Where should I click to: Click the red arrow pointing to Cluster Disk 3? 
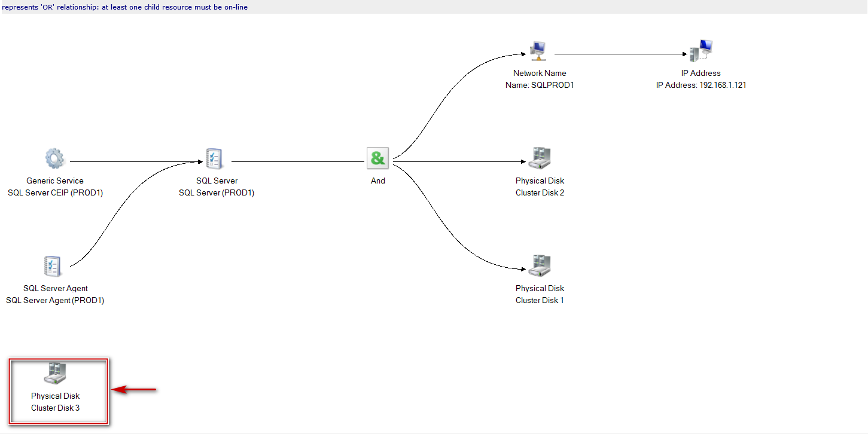click(x=135, y=390)
